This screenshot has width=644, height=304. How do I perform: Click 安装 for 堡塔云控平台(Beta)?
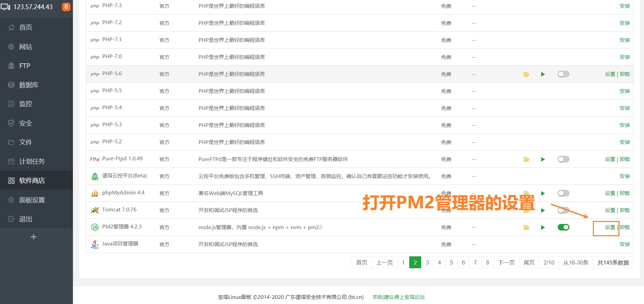[x=625, y=176]
